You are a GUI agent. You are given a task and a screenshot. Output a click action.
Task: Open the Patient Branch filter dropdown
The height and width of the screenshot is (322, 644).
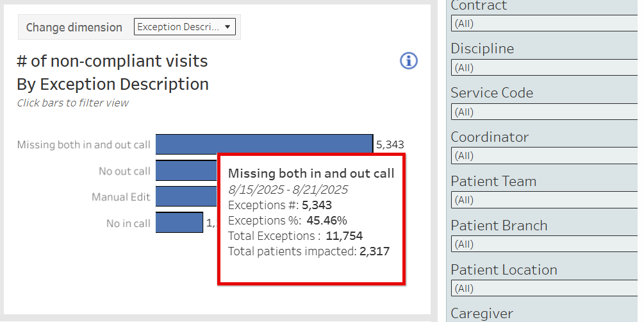[x=545, y=244]
